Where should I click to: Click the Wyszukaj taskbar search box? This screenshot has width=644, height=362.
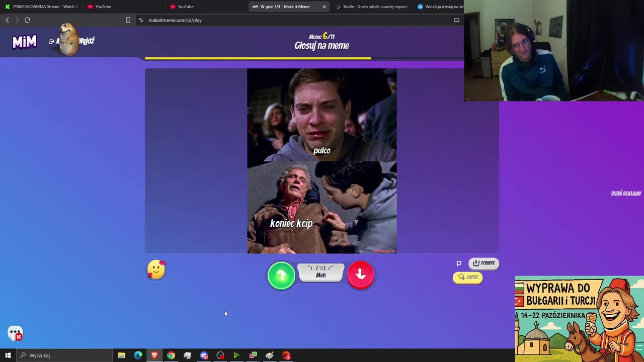[x=64, y=355]
